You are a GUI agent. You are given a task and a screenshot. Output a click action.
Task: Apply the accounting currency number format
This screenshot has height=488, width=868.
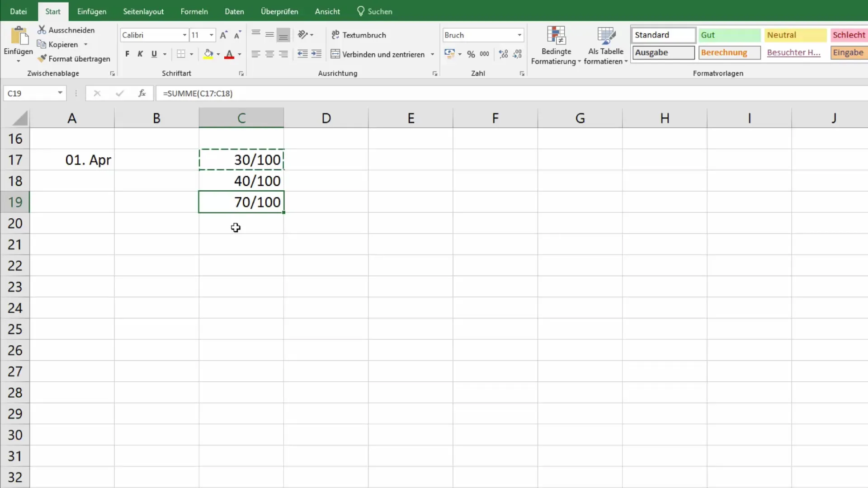pyautogui.click(x=450, y=54)
